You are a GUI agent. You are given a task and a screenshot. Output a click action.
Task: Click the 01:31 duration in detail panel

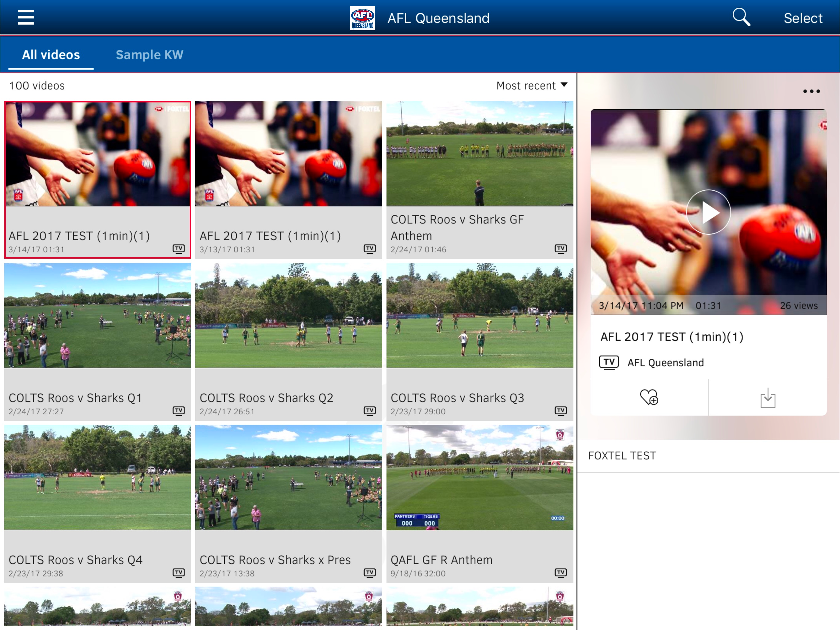[708, 305]
